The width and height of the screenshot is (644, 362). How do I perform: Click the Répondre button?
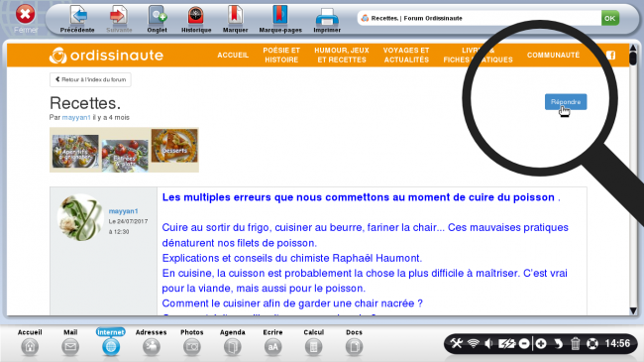566,102
